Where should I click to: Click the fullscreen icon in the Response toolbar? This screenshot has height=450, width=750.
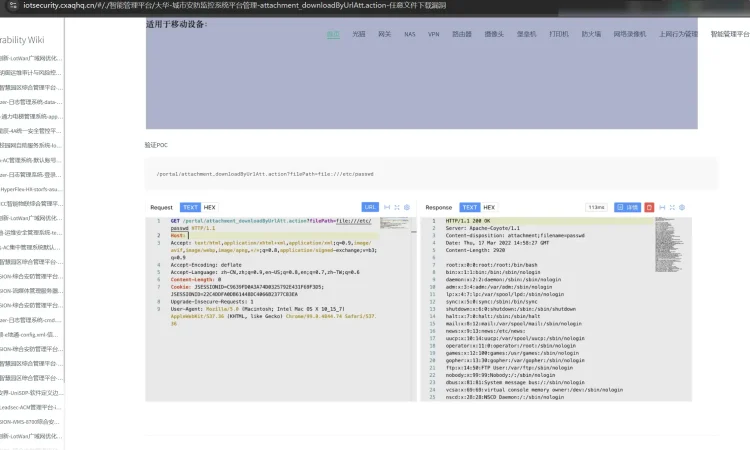672,207
